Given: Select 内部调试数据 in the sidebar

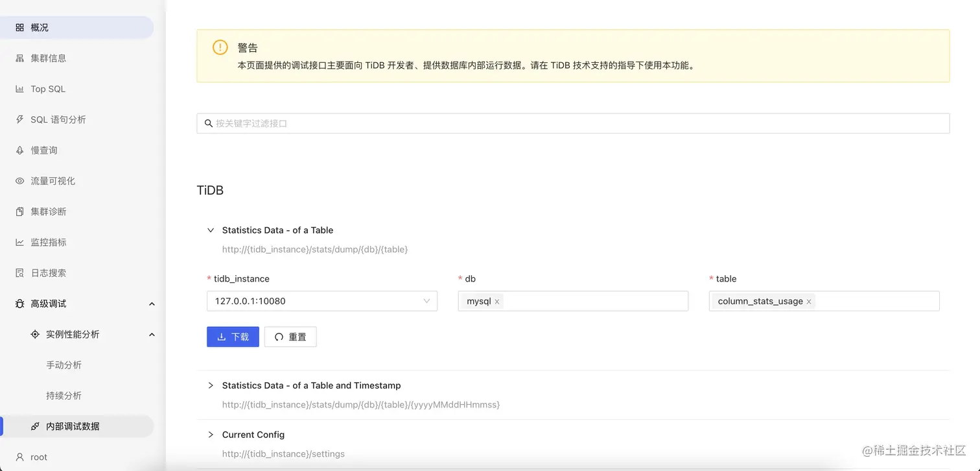Looking at the screenshot, I should 76,426.
